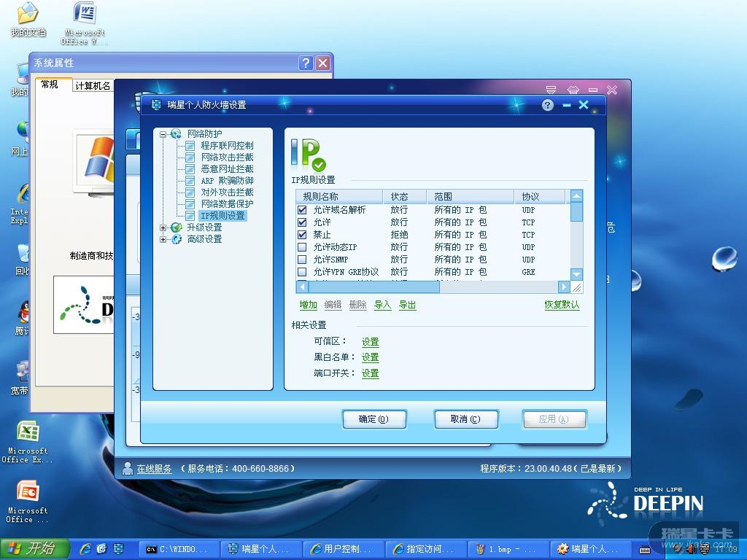
Task: Sort by 状态 column header
Action: (404, 197)
